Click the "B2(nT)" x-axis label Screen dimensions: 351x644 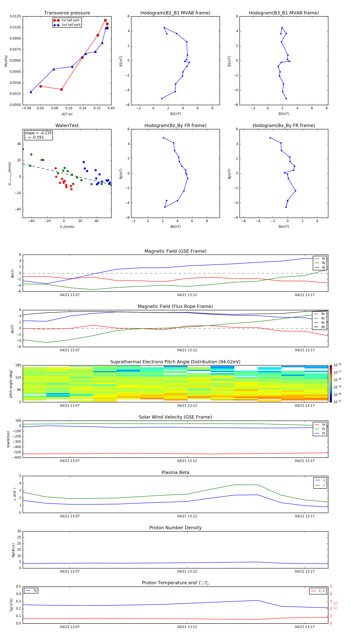click(x=175, y=114)
